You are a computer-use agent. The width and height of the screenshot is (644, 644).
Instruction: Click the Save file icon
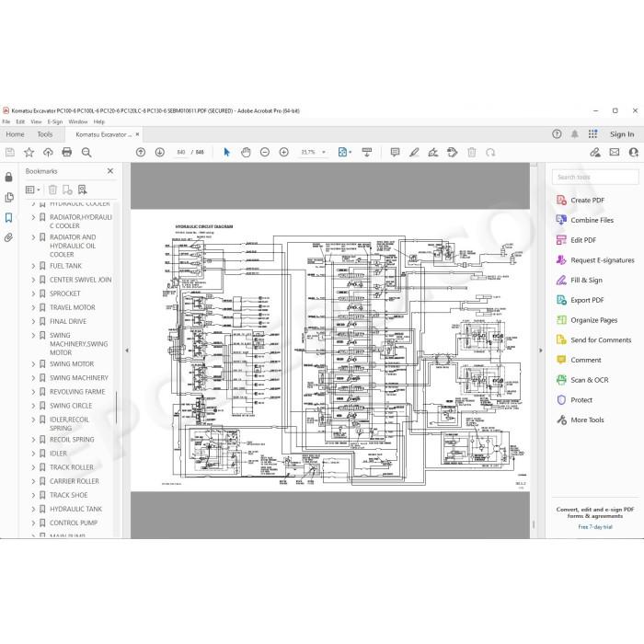click(x=10, y=153)
